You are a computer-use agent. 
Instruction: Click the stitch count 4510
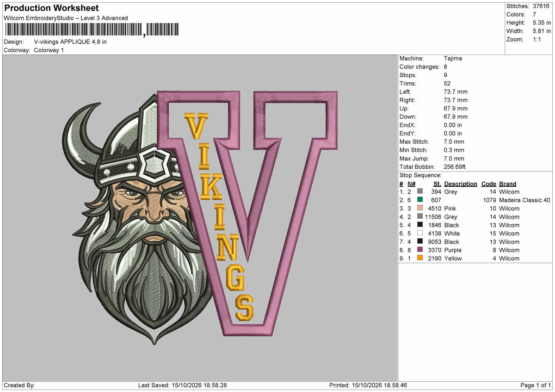(435, 208)
